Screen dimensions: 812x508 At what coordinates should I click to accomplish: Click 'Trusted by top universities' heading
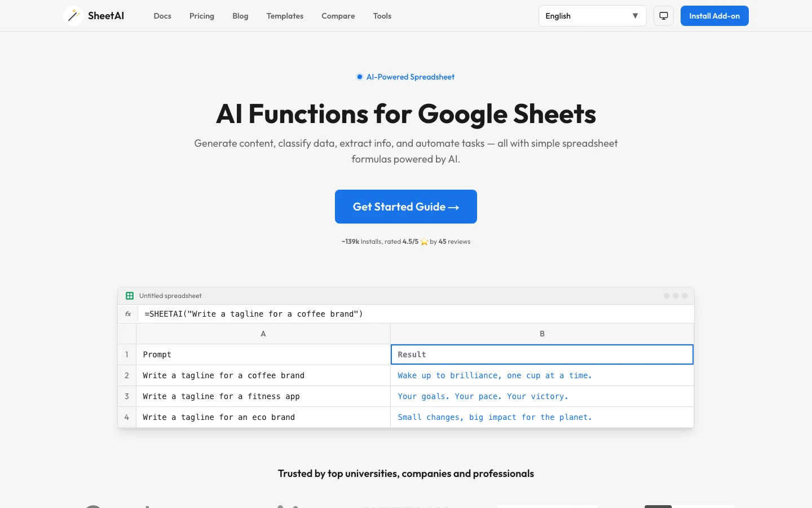[406, 474]
